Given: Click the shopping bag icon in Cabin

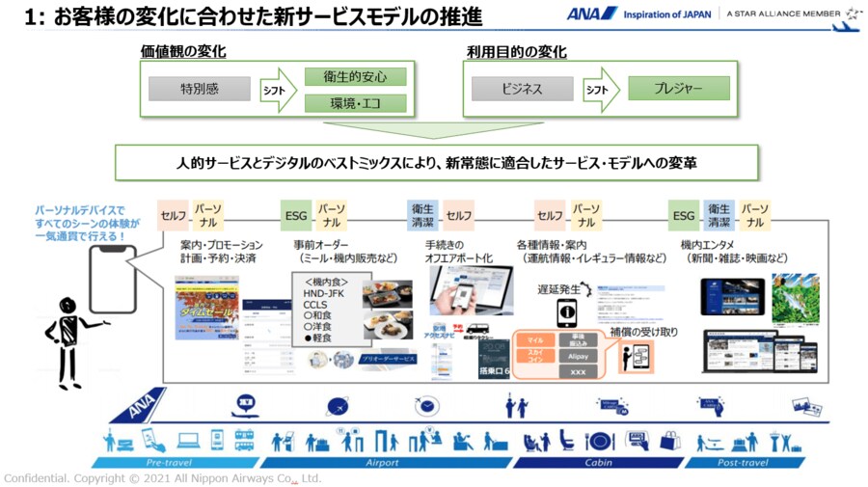Looking at the screenshot, I should pyautogui.click(x=669, y=441).
